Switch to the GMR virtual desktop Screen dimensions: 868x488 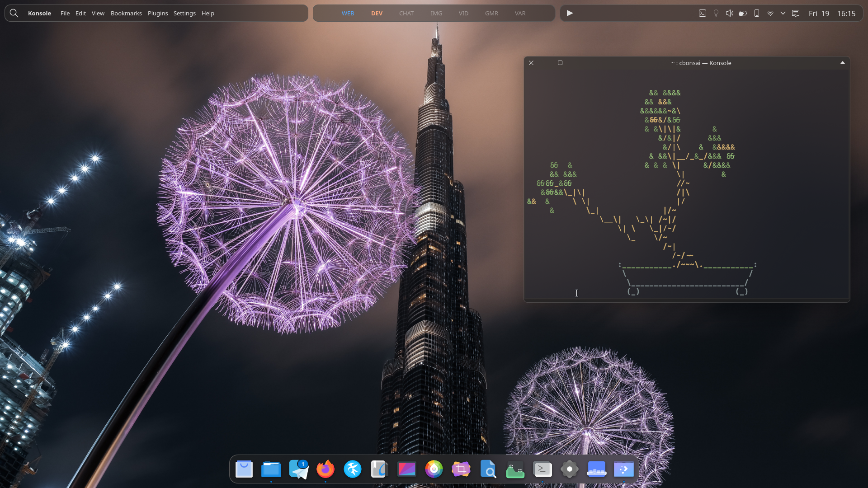(491, 13)
